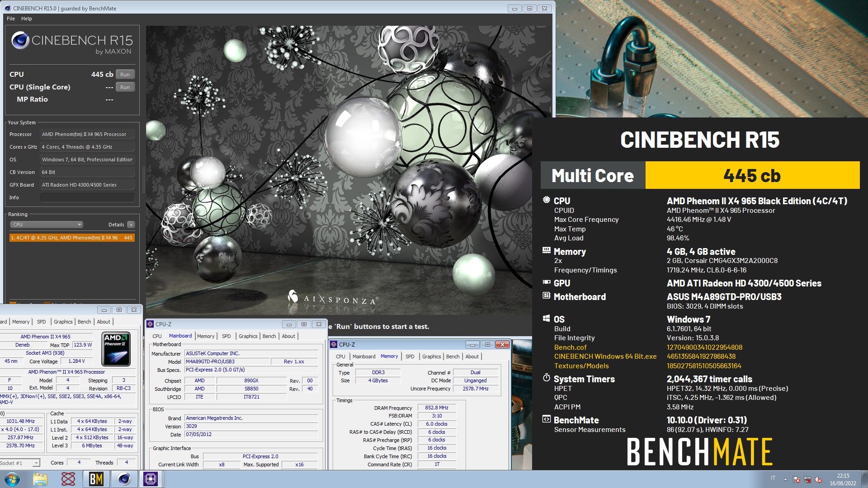Open the Action Center flag tray icon
Image resolution: width=868 pixels, height=488 pixels.
pos(797,479)
